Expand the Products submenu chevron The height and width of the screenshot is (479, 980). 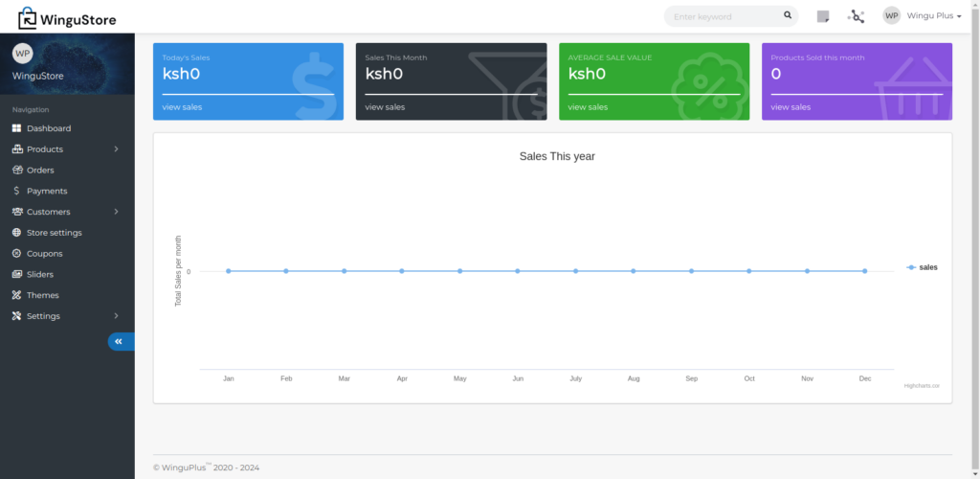tap(116, 149)
